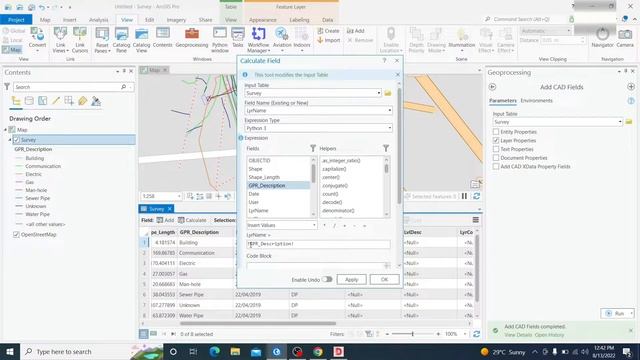The width and height of the screenshot is (640, 360).
Task: Open the Aviation tool
Action: pos(282,40)
